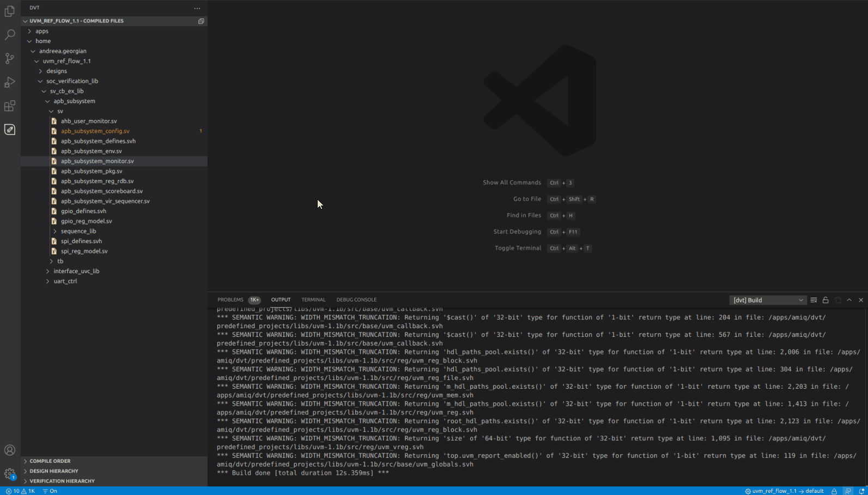The height and width of the screenshot is (495, 868).
Task: Open apb_subsystem_config.sv file
Action: click(x=95, y=131)
